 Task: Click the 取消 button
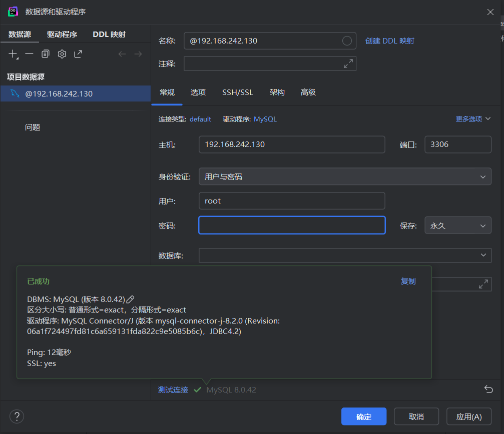pyautogui.click(x=416, y=416)
